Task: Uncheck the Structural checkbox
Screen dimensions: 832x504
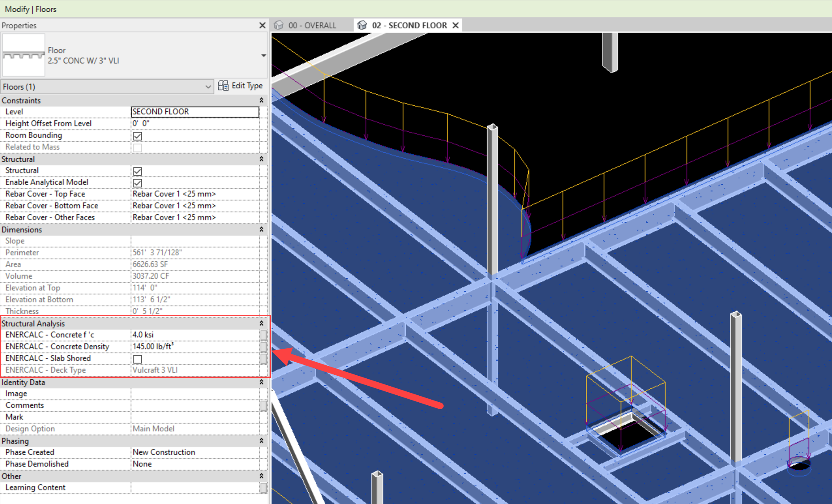Action: (x=137, y=171)
